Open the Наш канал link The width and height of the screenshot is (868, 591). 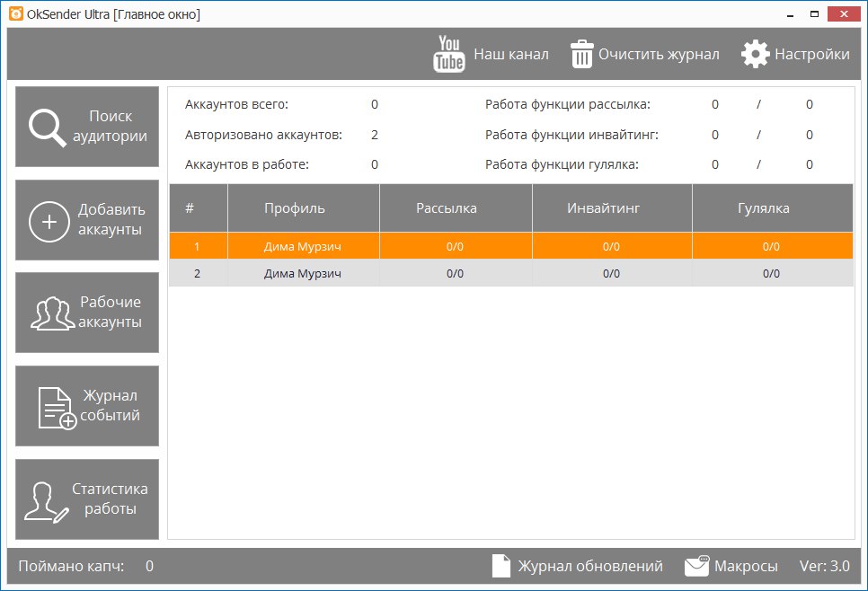(510, 54)
